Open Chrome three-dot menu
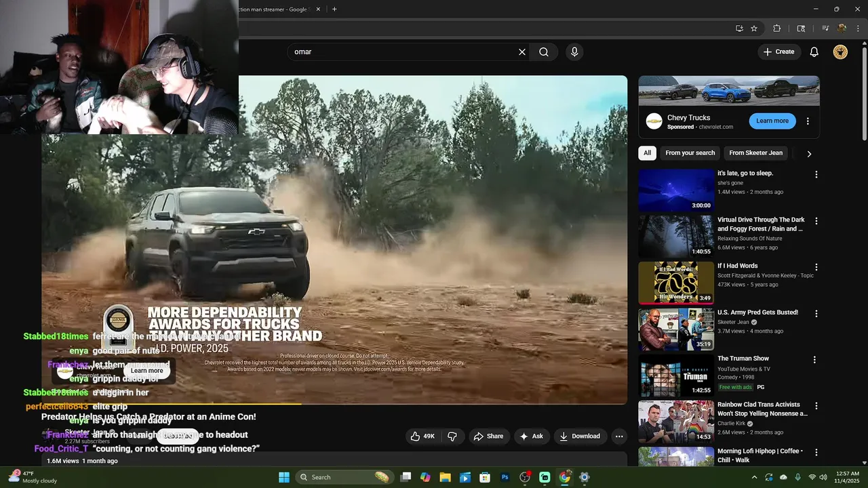Screen dimensions: 868x488 [858, 28]
